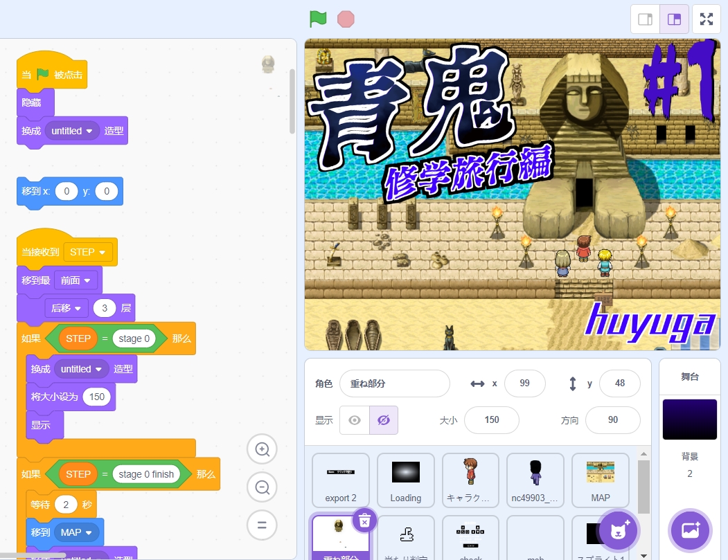Edit the sprite direction field 90
The height and width of the screenshot is (560, 728).
[613, 420]
